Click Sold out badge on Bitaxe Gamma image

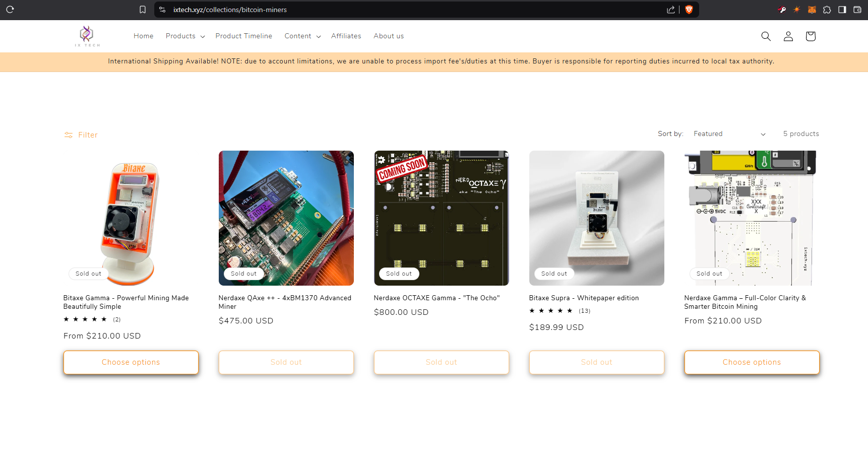[88, 274]
